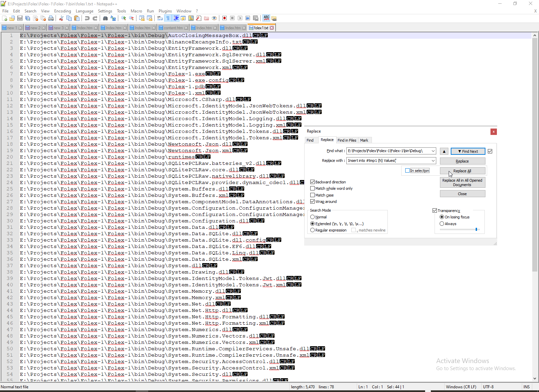Open Find with the binoculars icon

point(105,18)
